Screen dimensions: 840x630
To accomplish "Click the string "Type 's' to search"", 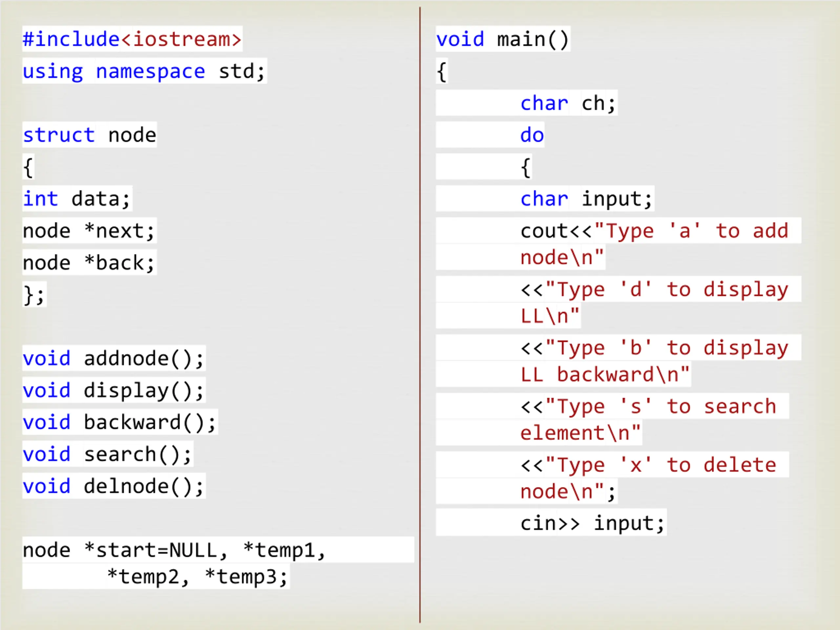I will [x=661, y=406].
